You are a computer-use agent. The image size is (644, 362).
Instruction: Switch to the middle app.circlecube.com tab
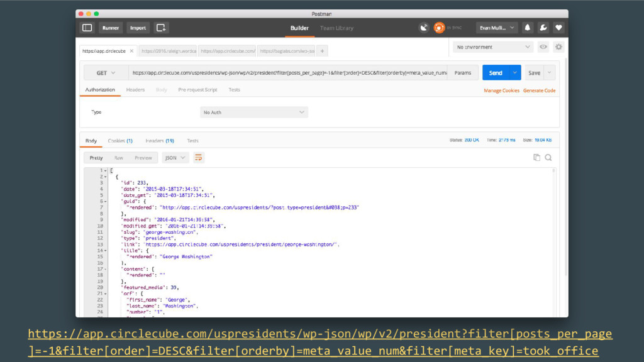click(x=228, y=51)
